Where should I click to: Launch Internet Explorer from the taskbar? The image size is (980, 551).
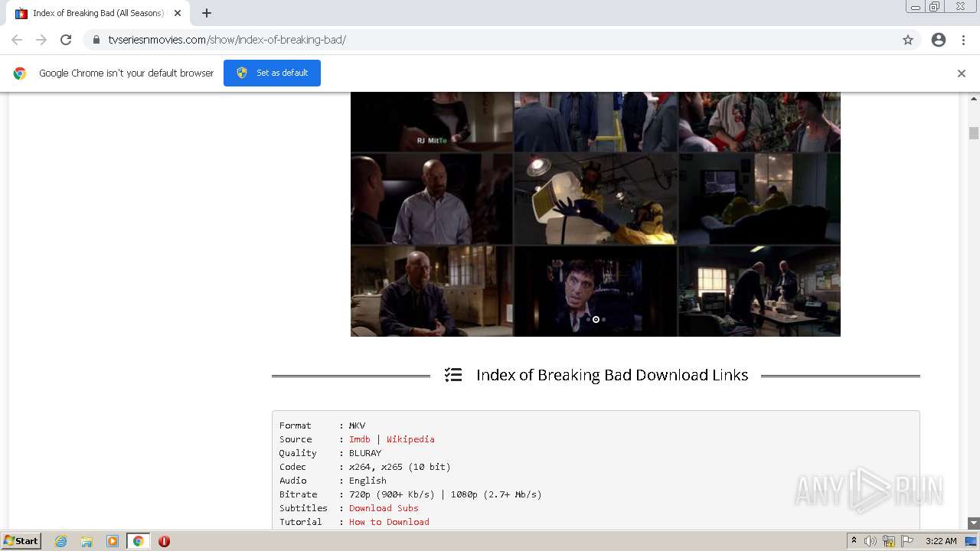coord(61,541)
